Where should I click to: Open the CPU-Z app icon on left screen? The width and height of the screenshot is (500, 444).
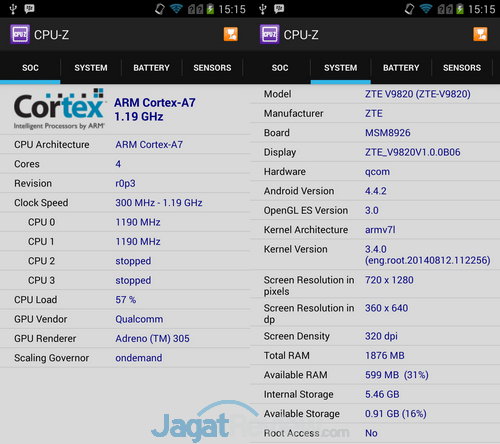click(x=20, y=34)
